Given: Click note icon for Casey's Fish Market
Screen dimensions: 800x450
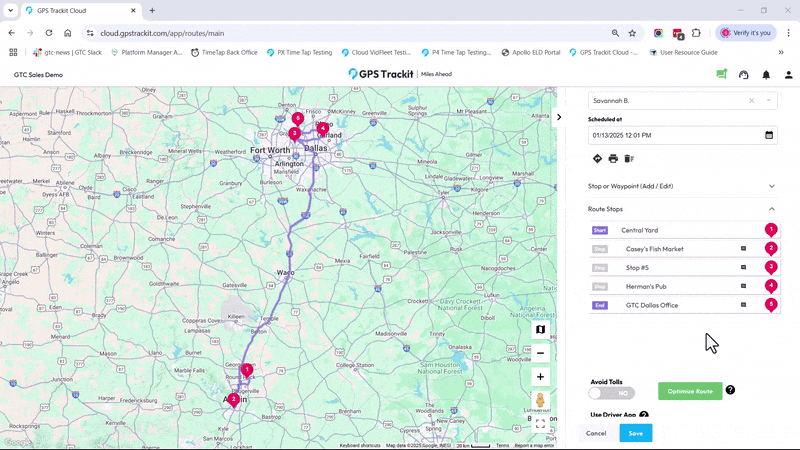Looking at the screenshot, I should (x=743, y=248).
